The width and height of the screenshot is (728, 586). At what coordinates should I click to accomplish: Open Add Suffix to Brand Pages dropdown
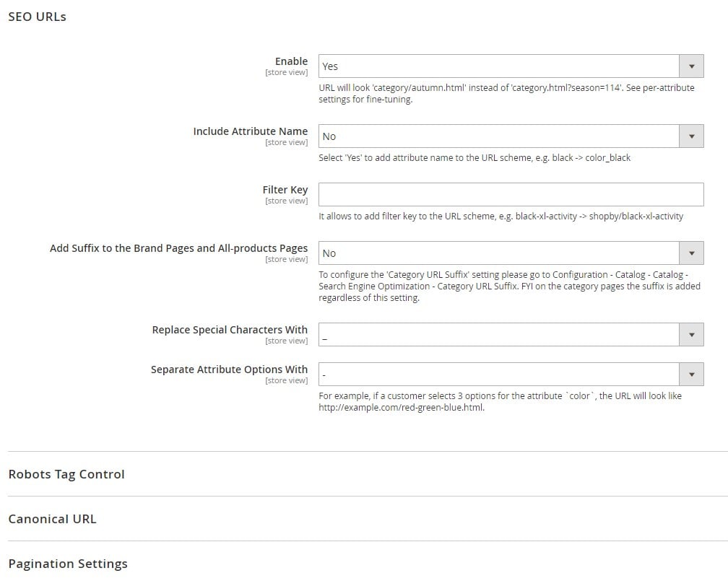pyautogui.click(x=511, y=253)
